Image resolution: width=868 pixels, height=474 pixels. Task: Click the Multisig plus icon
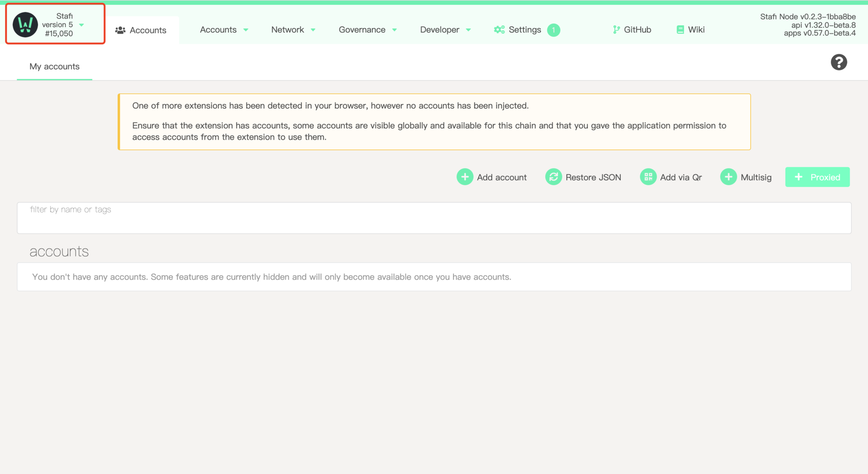tap(728, 177)
